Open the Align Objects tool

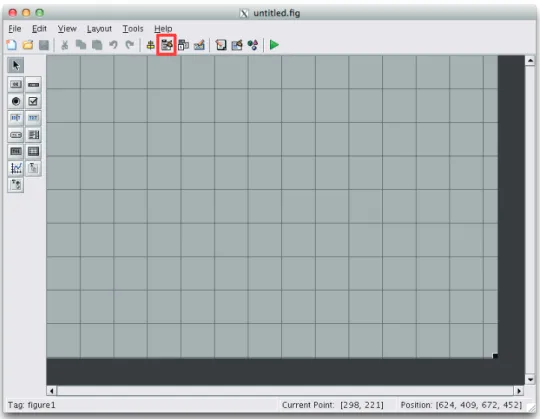(150, 45)
